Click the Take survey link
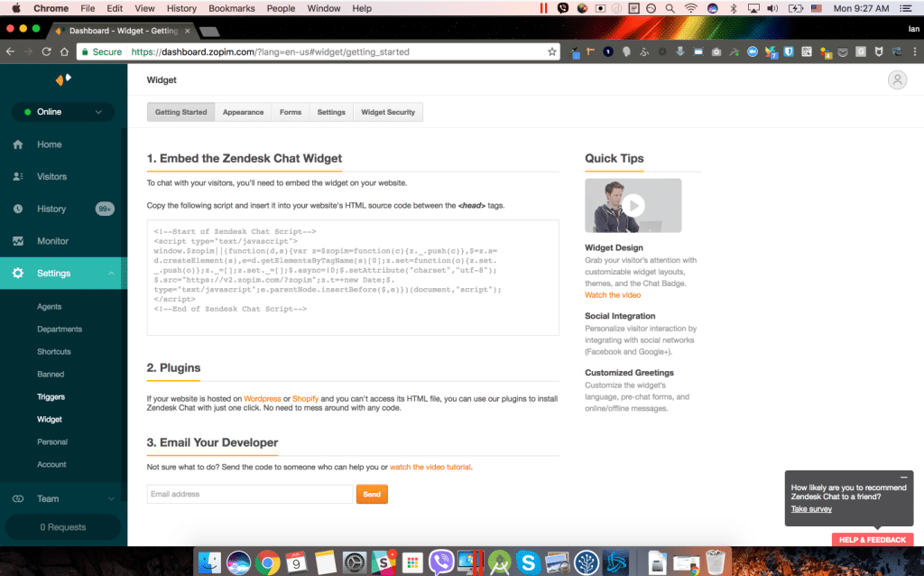Image resolution: width=924 pixels, height=576 pixels. pos(811,509)
